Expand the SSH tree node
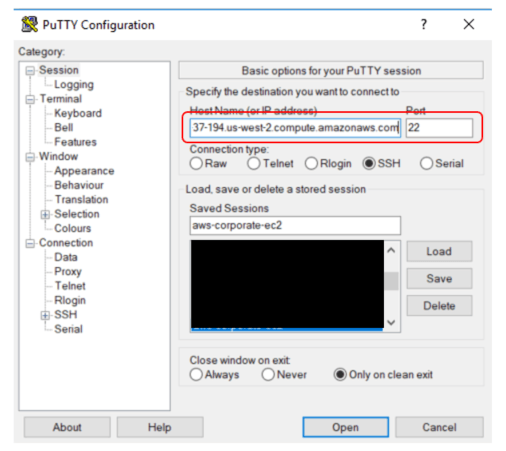Screen dimensions: 506x451 click(x=45, y=315)
